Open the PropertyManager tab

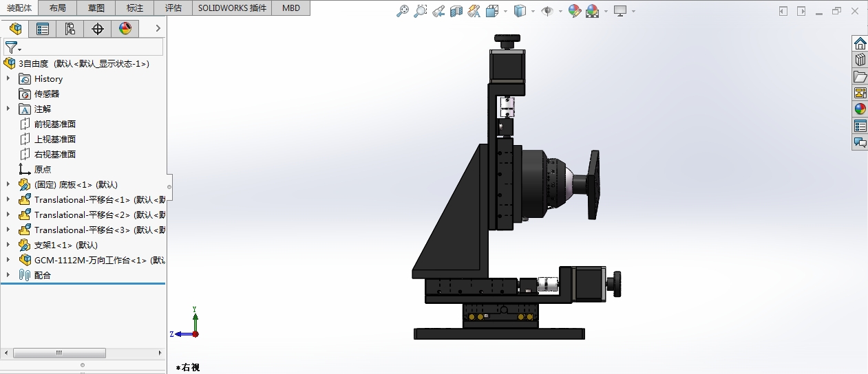click(x=43, y=29)
